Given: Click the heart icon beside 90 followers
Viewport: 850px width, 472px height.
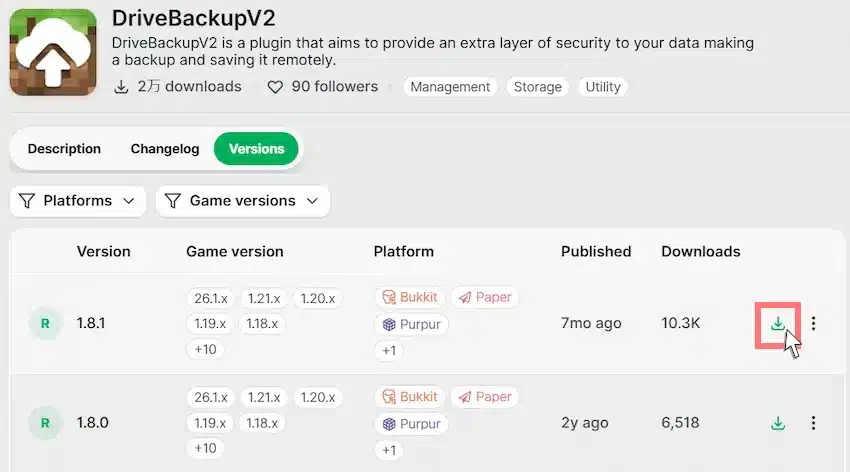Looking at the screenshot, I should point(275,87).
